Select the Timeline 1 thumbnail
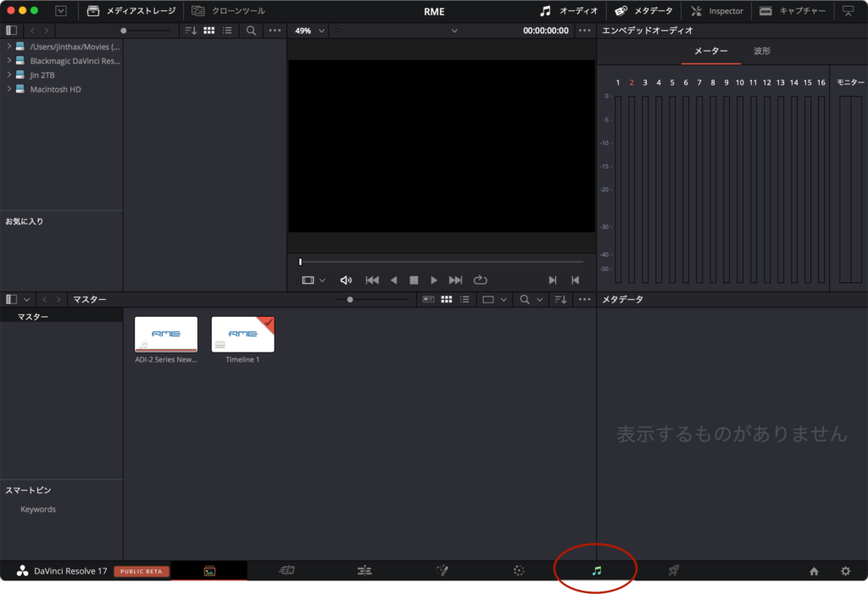The width and height of the screenshot is (868, 594). point(242,335)
